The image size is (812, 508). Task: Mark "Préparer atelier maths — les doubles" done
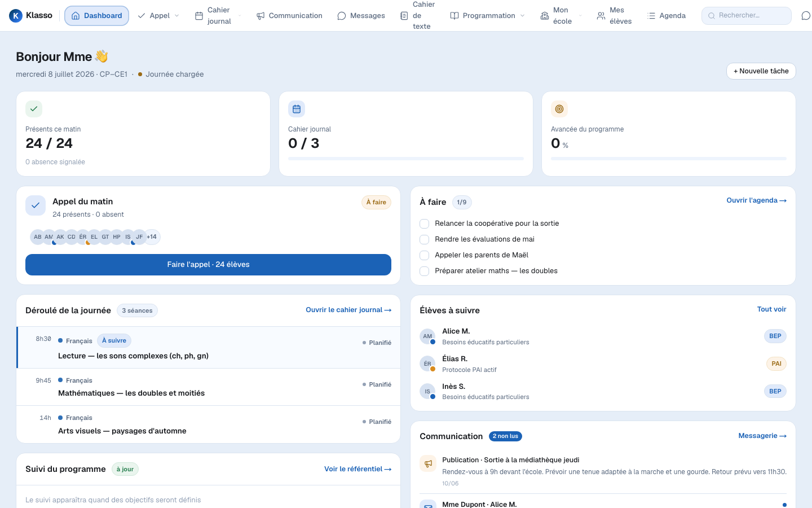pos(425,271)
